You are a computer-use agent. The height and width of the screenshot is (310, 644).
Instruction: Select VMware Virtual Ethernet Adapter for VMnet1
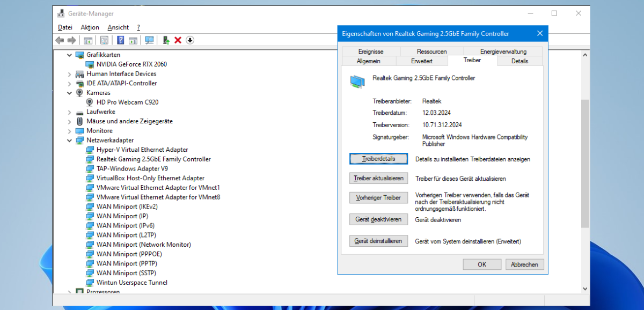pyautogui.click(x=158, y=188)
